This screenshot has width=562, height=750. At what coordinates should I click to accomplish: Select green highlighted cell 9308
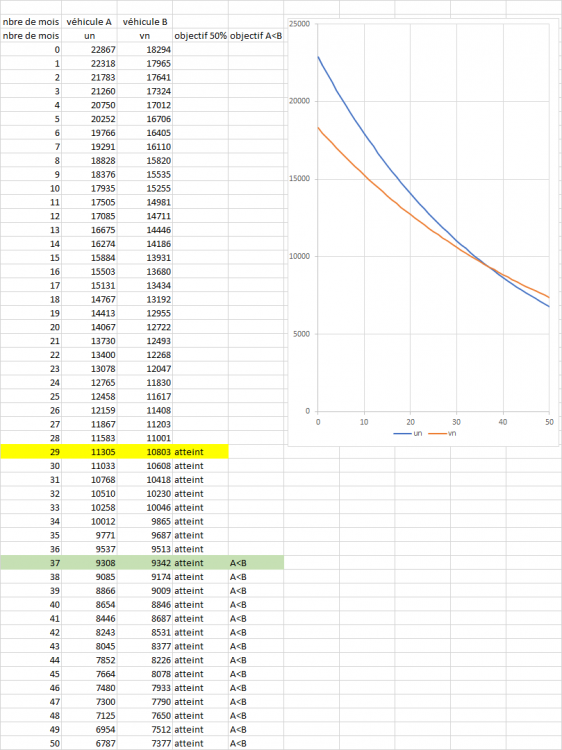[89, 562]
